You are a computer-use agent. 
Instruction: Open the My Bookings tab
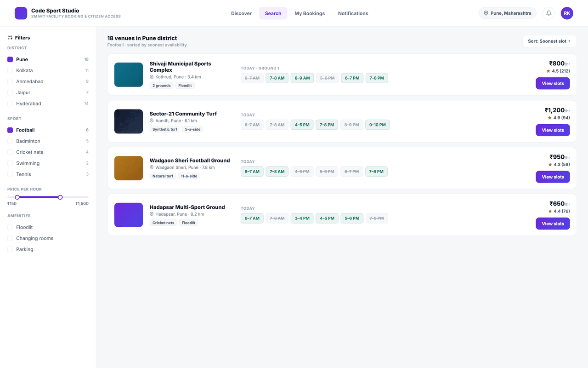tap(310, 13)
